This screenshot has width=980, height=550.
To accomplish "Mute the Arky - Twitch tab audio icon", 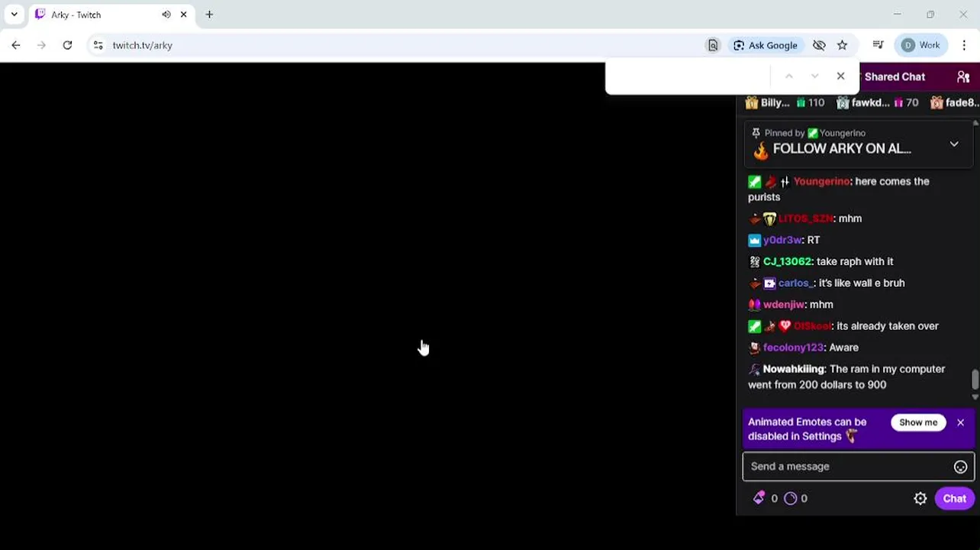I will pyautogui.click(x=166, y=15).
